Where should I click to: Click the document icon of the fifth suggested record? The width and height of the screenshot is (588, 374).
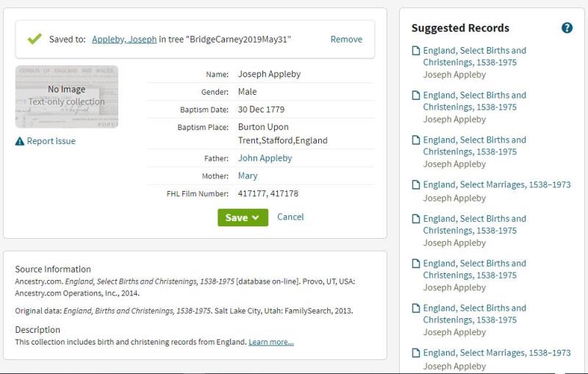tap(415, 219)
